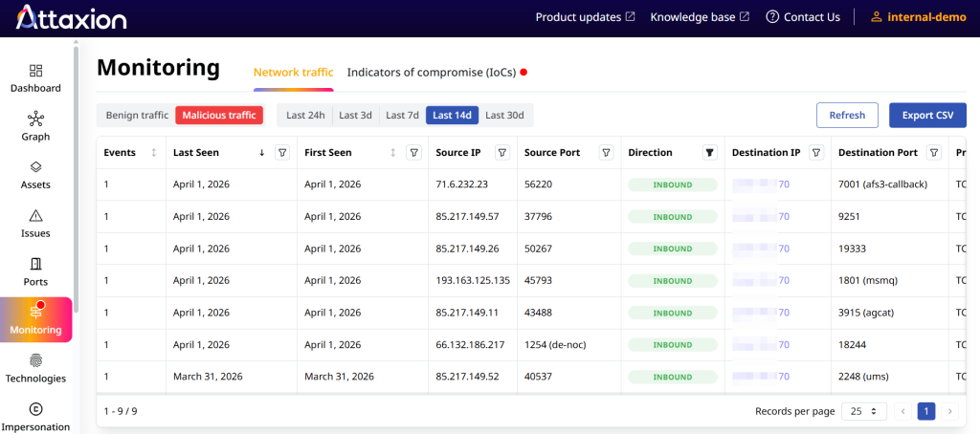Image resolution: width=980 pixels, height=434 pixels.
Task: Open Destination IP column filter
Action: pyautogui.click(x=816, y=152)
